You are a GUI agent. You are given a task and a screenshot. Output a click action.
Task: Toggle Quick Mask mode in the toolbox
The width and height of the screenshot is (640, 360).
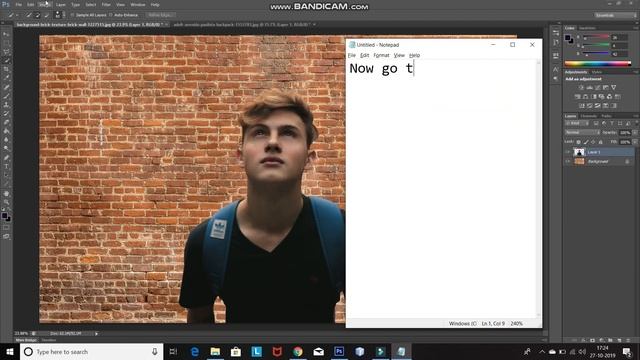click(6, 228)
